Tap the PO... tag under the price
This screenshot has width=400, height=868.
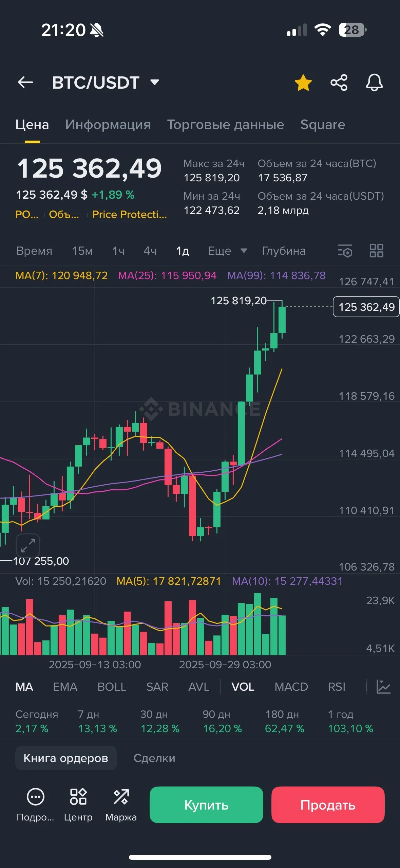pyautogui.click(x=27, y=214)
